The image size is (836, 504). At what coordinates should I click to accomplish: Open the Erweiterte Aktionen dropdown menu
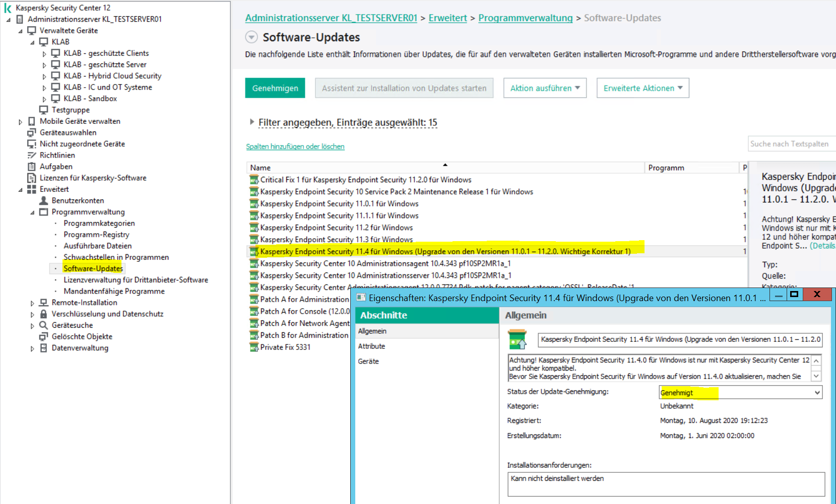642,88
